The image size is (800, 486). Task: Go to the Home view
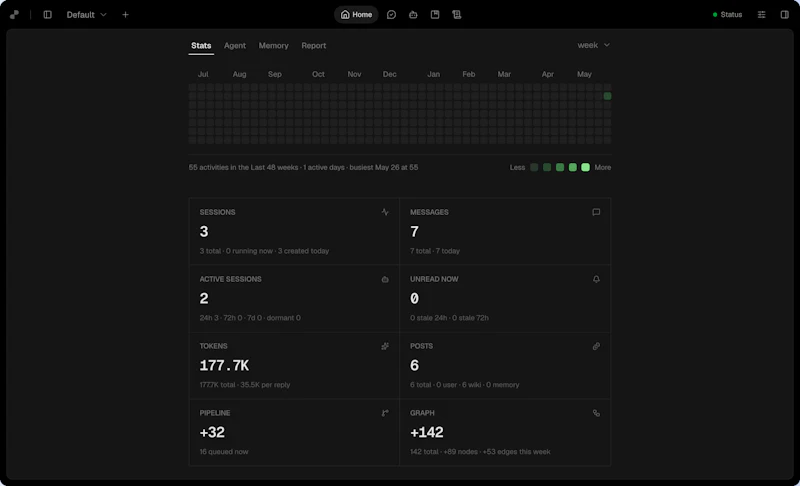click(x=356, y=15)
